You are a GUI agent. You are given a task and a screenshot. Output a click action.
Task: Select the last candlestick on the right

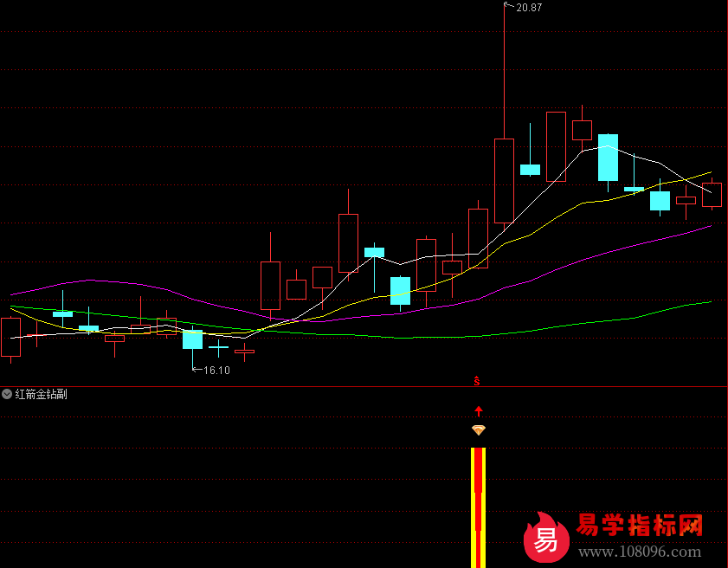point(712,194)
